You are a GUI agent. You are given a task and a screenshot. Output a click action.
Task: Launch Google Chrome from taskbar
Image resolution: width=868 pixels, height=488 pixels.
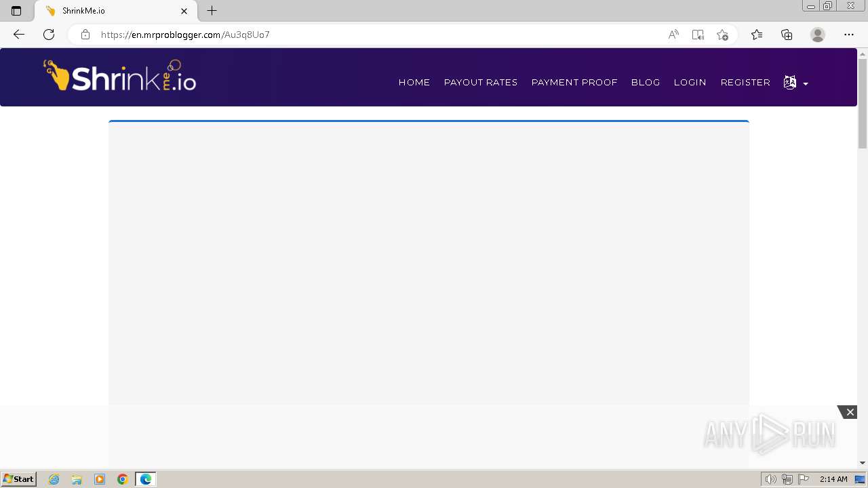tap(123, 479)
